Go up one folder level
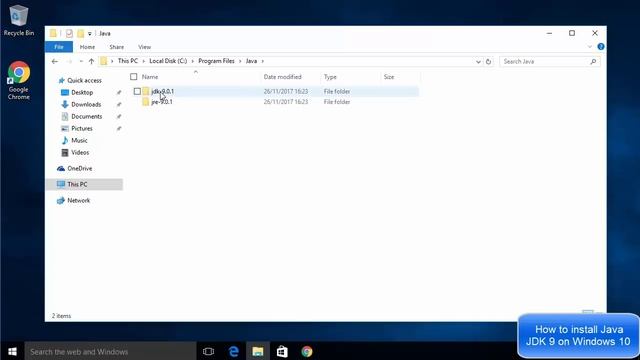 (91, 61)
